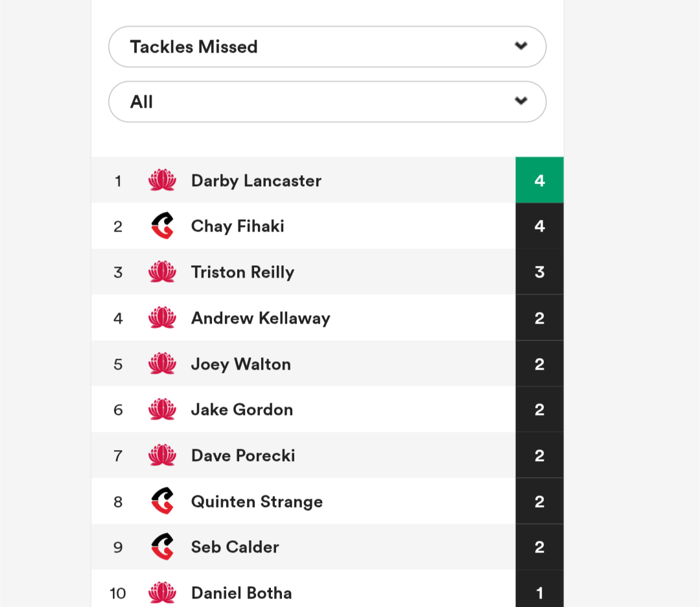
Task: Click the team logo beside Dave Porecki
Action: tap(162, 455)
